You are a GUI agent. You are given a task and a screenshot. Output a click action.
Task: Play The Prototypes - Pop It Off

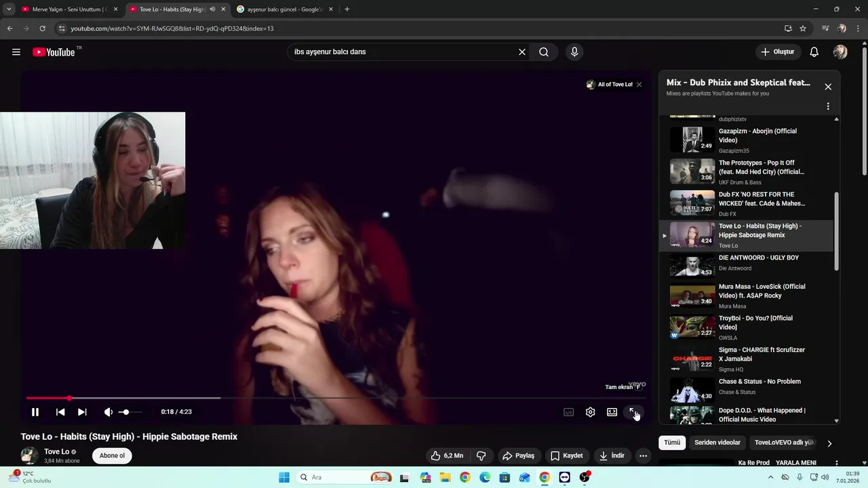(x=746, y=172)
